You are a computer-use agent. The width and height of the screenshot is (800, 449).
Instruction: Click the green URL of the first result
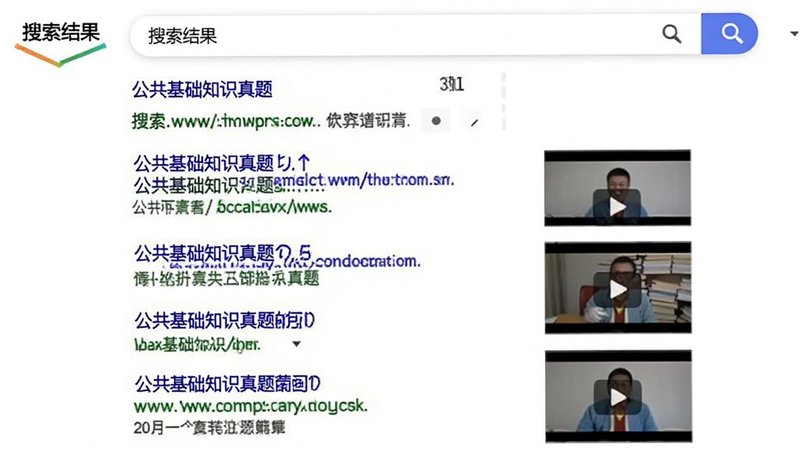pyautogui.click(x=226, y=121)
